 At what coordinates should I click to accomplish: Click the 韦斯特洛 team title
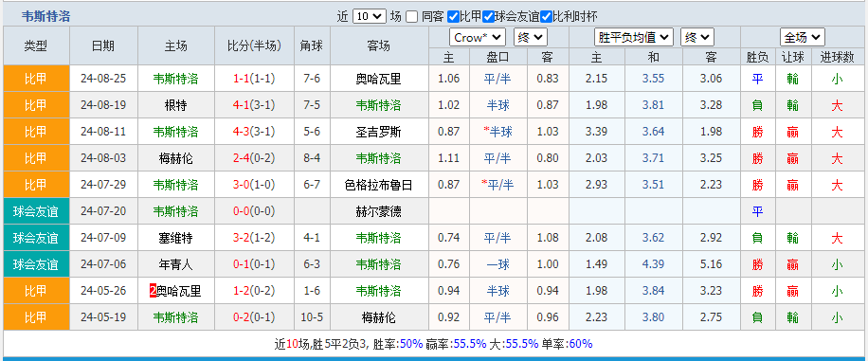pyautogui.click(x=45, y=17)
